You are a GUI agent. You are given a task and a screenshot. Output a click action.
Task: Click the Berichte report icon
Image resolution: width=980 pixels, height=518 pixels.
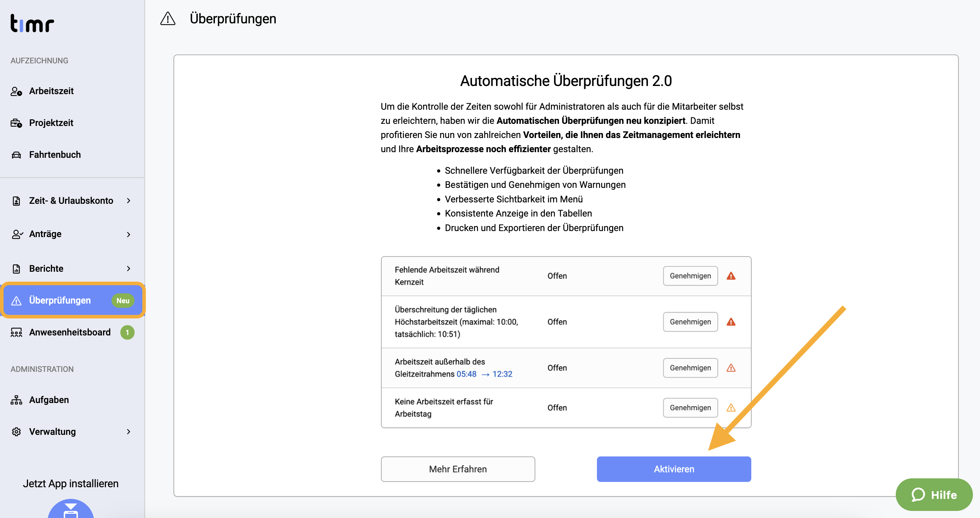16,269
